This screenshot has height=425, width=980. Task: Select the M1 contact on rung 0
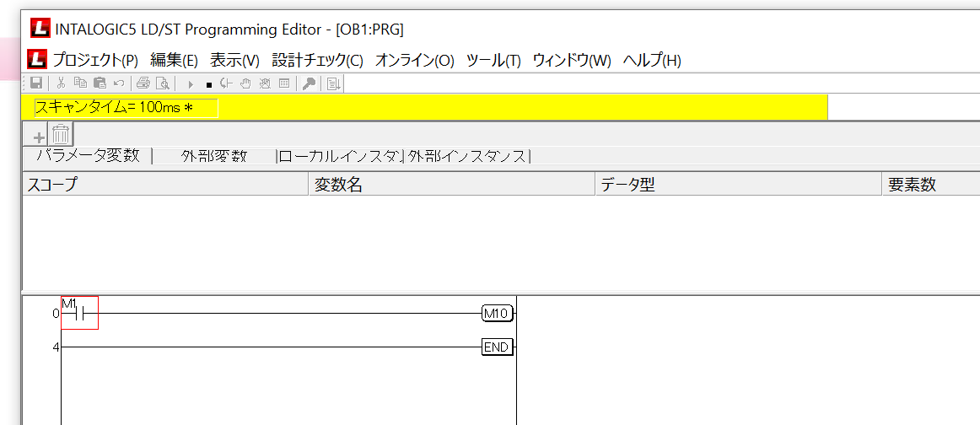click(x=80, y=313)
